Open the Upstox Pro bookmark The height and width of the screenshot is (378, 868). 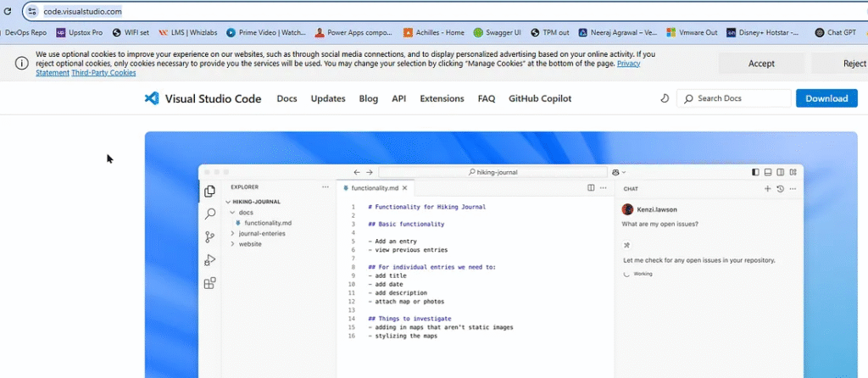[x=79, y=33]
